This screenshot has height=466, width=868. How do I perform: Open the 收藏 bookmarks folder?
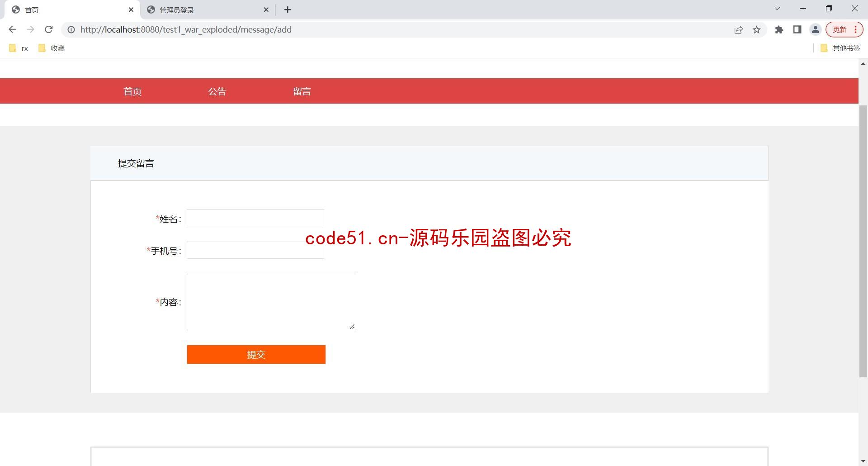tap(52, 48)
